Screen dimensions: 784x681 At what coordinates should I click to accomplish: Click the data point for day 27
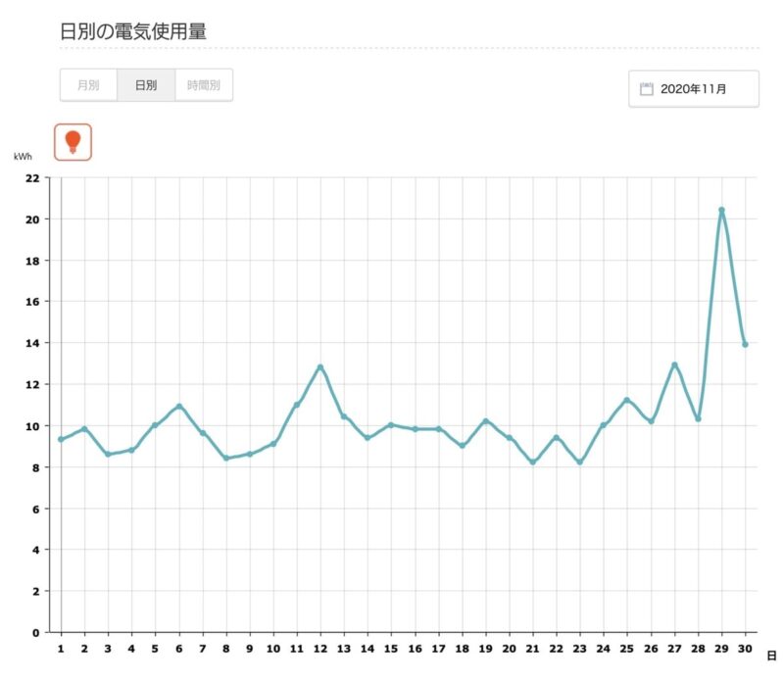[674, 363]
